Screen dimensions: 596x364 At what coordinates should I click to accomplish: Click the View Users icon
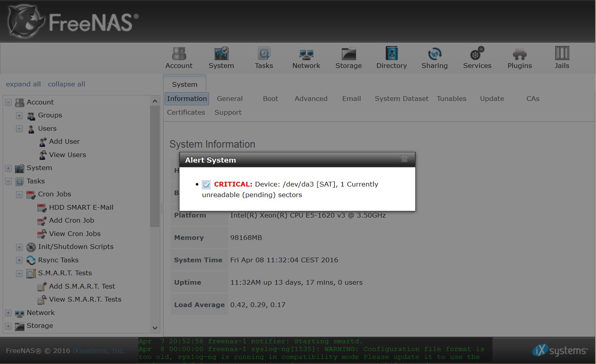(43, 155)
